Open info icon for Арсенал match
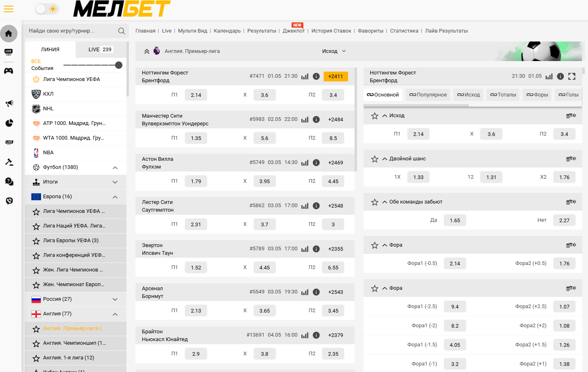Screen dimensions: 588x372 pos(316,292)
